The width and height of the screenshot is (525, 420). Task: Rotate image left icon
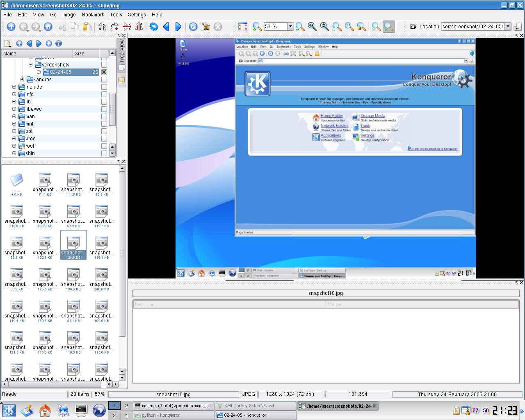(x=102, y=27)
